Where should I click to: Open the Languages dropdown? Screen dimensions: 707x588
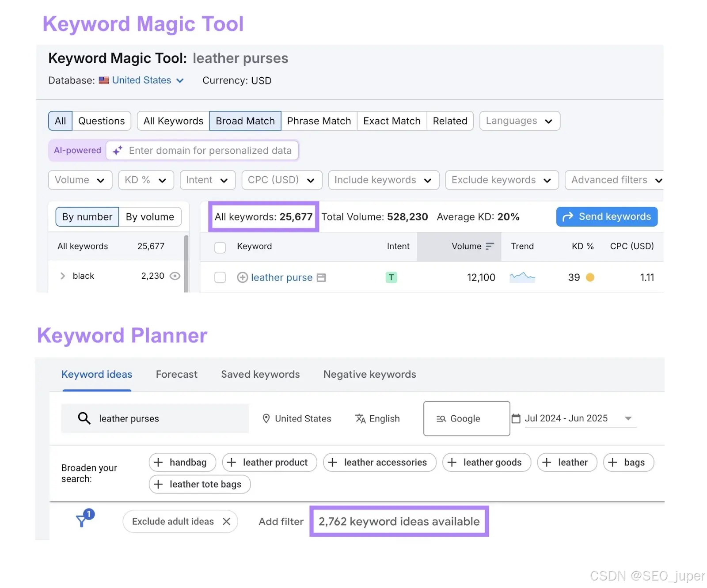(520, 121)
